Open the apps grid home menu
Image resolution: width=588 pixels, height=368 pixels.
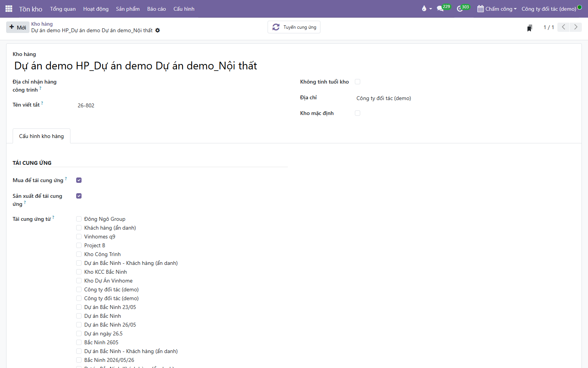click(9, 8)
